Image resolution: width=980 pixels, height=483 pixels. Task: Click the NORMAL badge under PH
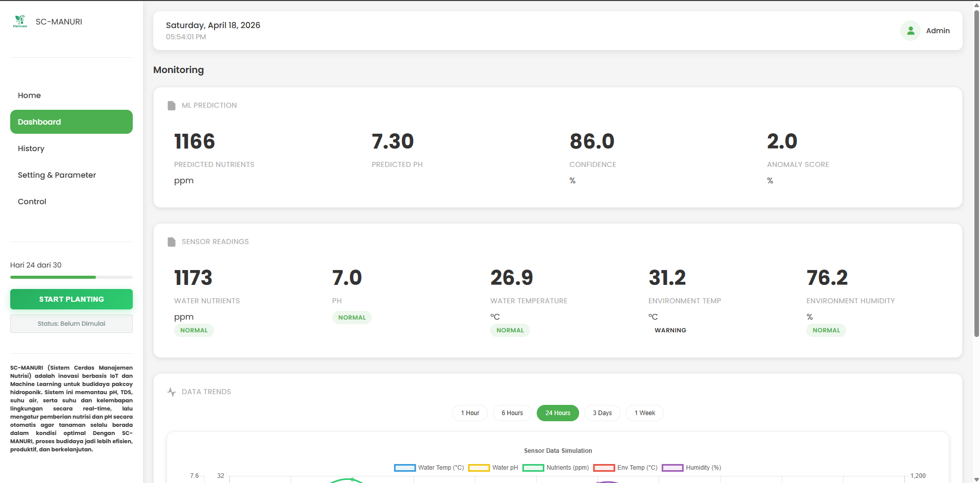[352, 318]
